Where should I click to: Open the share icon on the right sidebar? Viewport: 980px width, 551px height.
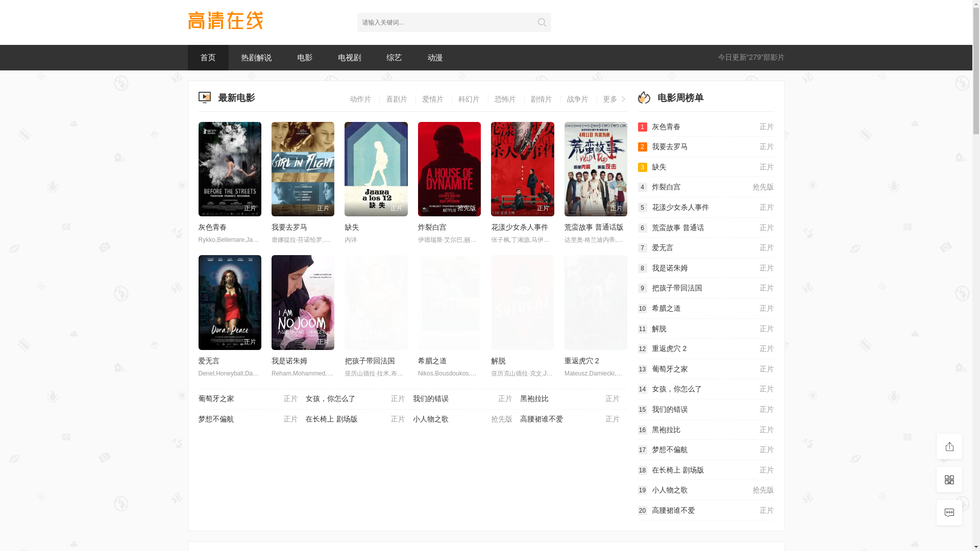(949, 446)
